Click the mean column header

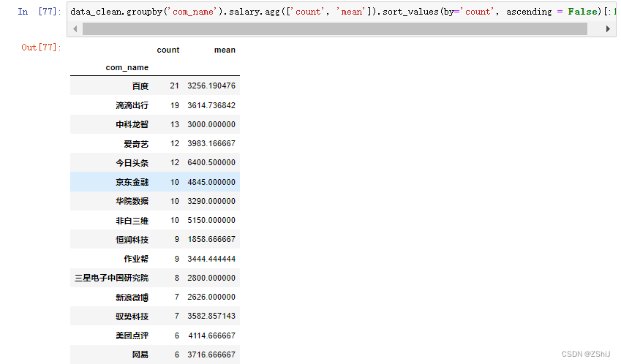[225, 50]
